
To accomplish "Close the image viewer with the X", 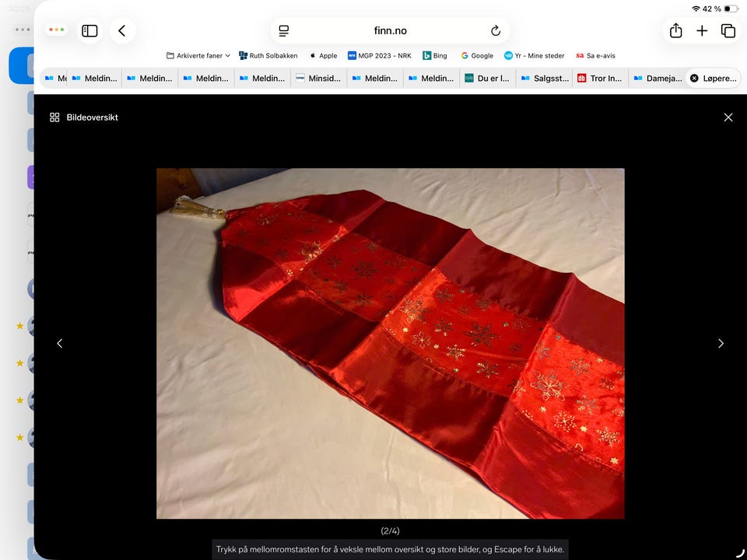I will tap(728, 117).
